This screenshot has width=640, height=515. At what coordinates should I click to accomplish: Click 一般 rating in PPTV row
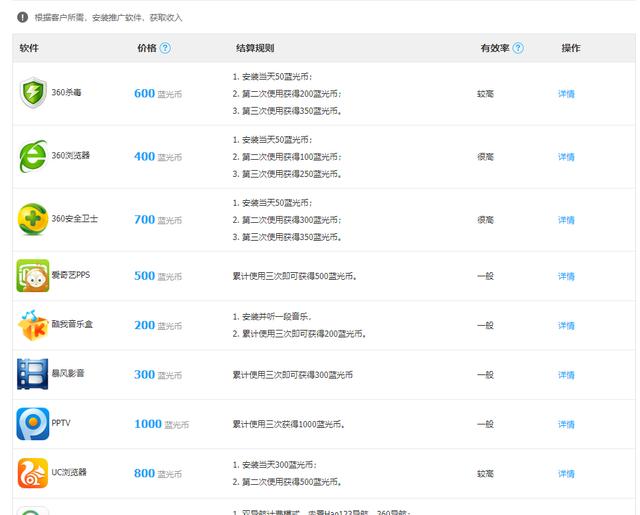485,424
